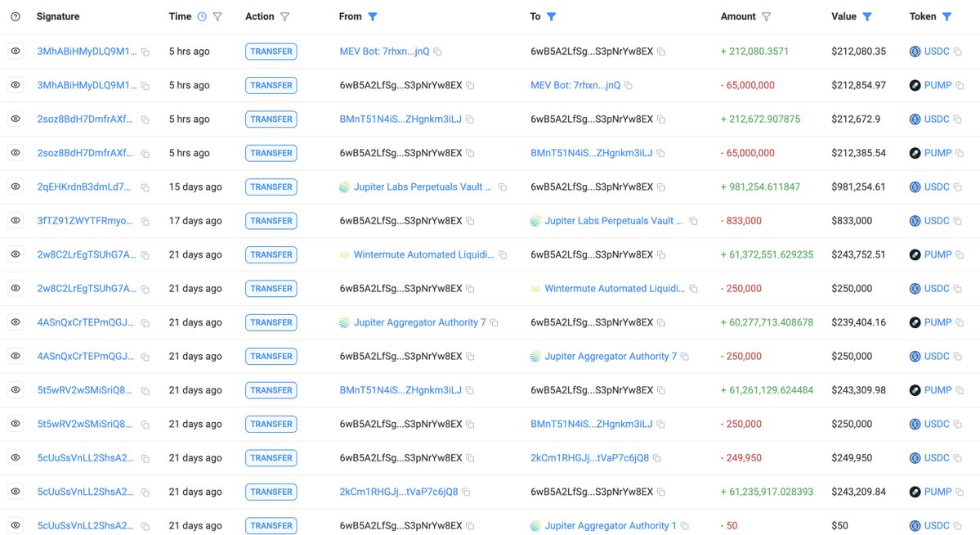Click the PUMP token icon in second row

point(915,85)
